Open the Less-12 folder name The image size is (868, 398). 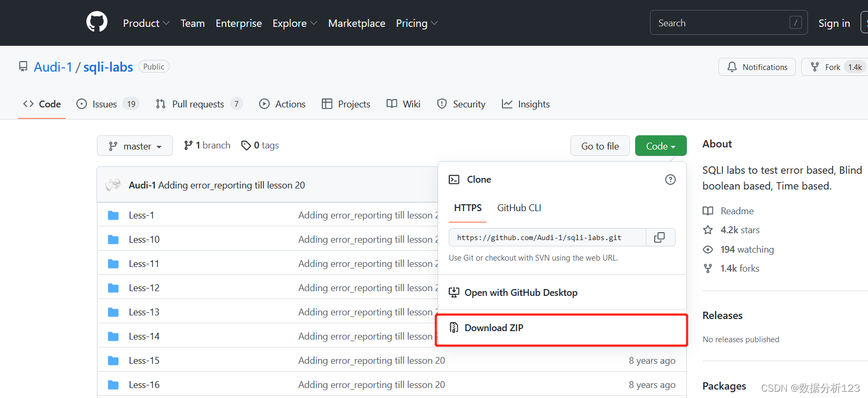(144, 288)
